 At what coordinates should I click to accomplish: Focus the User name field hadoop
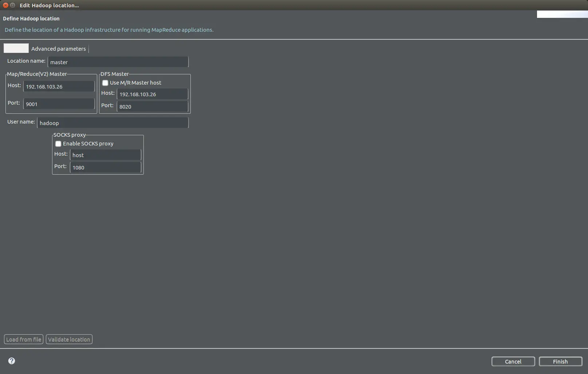coord(113,123)
